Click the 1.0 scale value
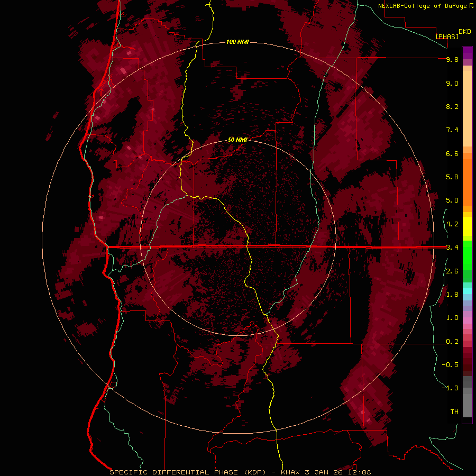The height and width of the screenshot is (476, 476). [x=452, y=318]
